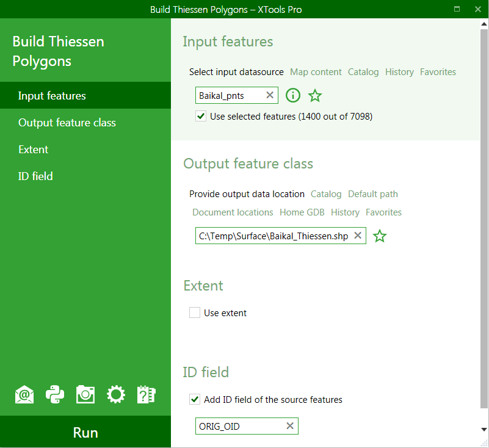Open History for input datasource
The image size is (489, 448).
click(x=399, y=72)
